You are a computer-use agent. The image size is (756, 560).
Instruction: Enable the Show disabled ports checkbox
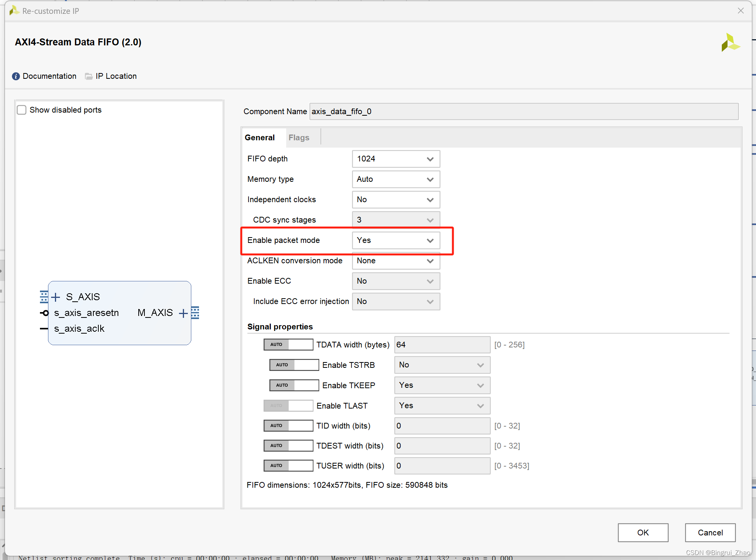tap(22, 110)
